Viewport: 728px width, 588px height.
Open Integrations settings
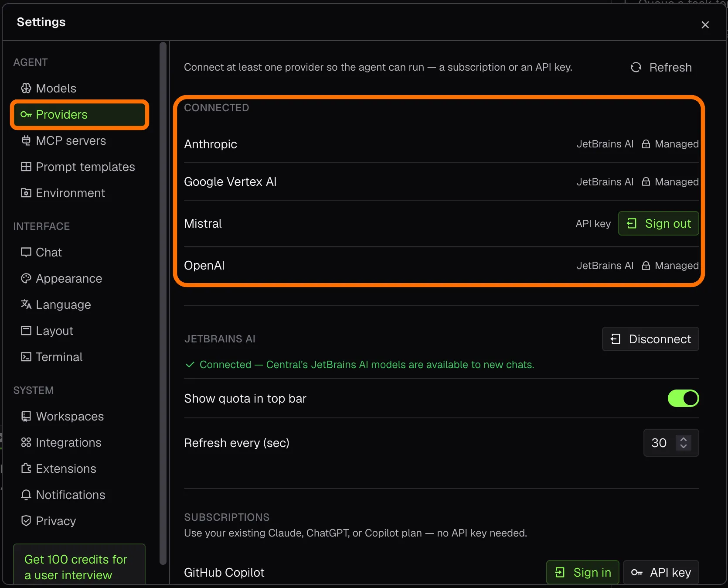[x=78, y=442]
